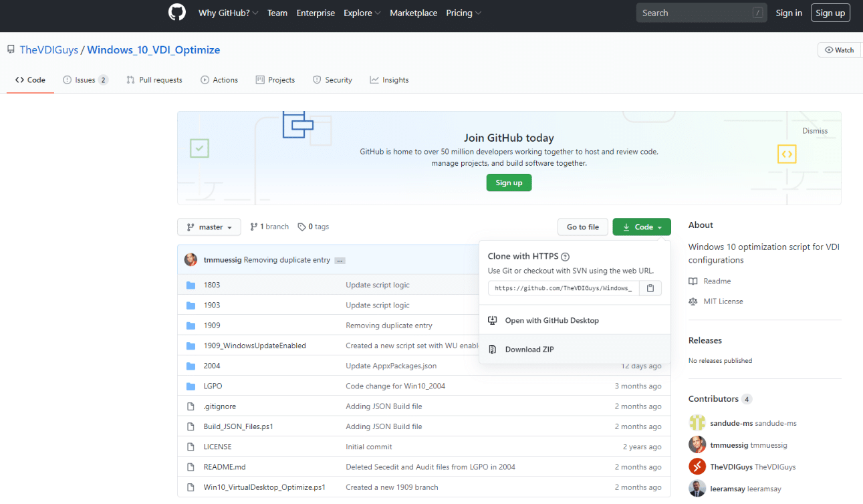Open the Projects tab
863x504 pixels.
pos(275,80)
